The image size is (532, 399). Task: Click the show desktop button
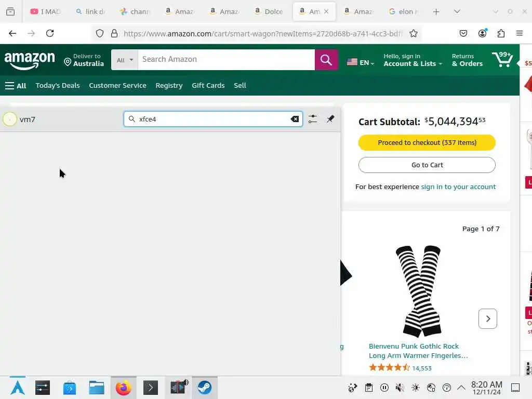click(515, 388)
